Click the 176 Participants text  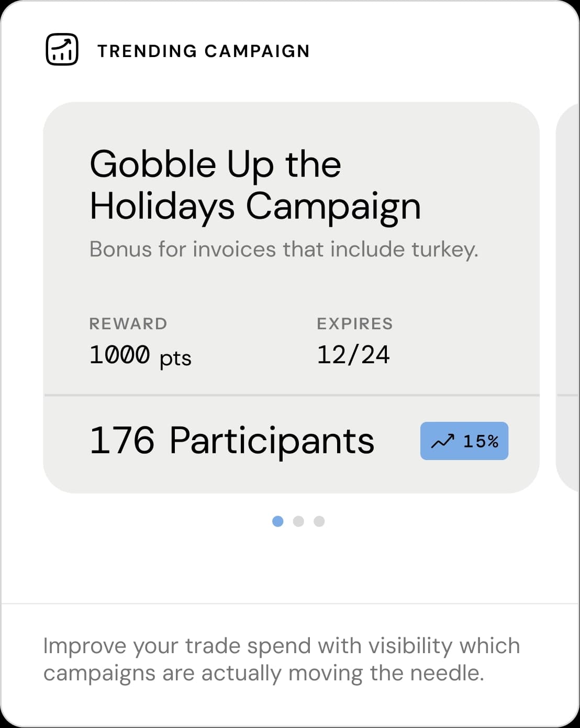(232, 441)
